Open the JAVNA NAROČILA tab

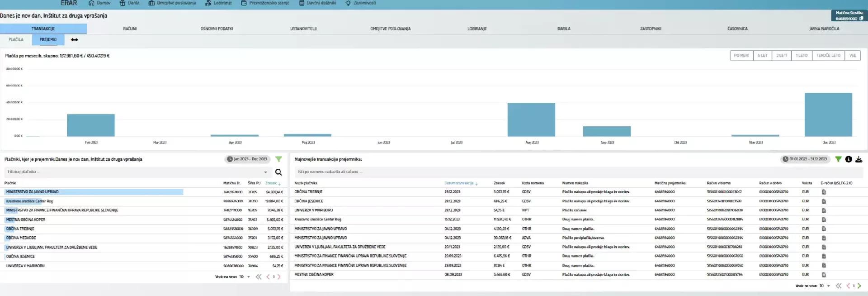point(824,29)
